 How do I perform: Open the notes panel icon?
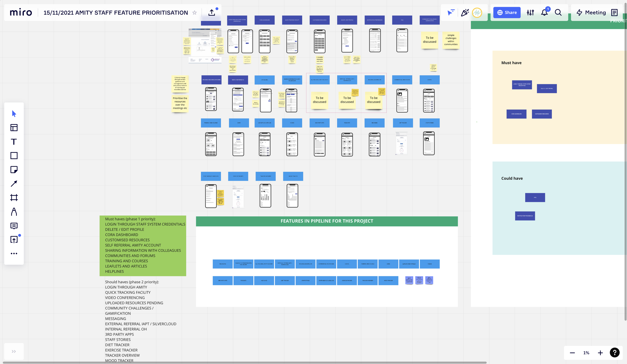[x=614, y=12]
